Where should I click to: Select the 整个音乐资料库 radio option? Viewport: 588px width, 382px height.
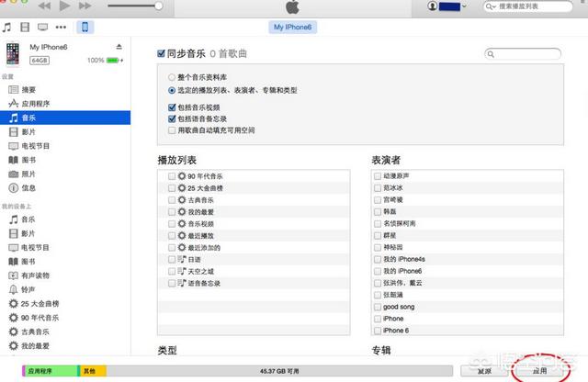[172, 80]
